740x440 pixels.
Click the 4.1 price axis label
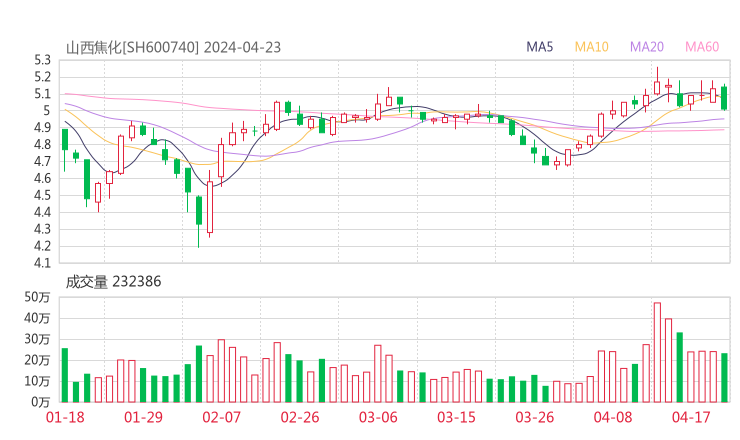click(42, 263)
